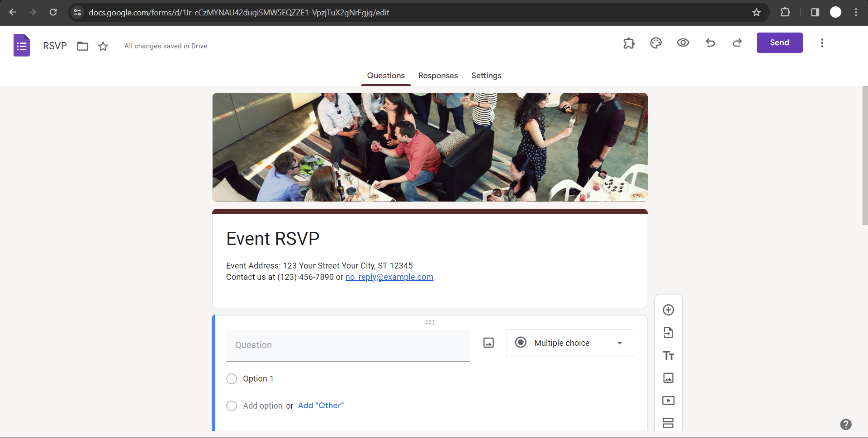The height and width of the screenshot is (438, 868).
Task: Add a question using the plus icon
Action: (x=669, y=310)
